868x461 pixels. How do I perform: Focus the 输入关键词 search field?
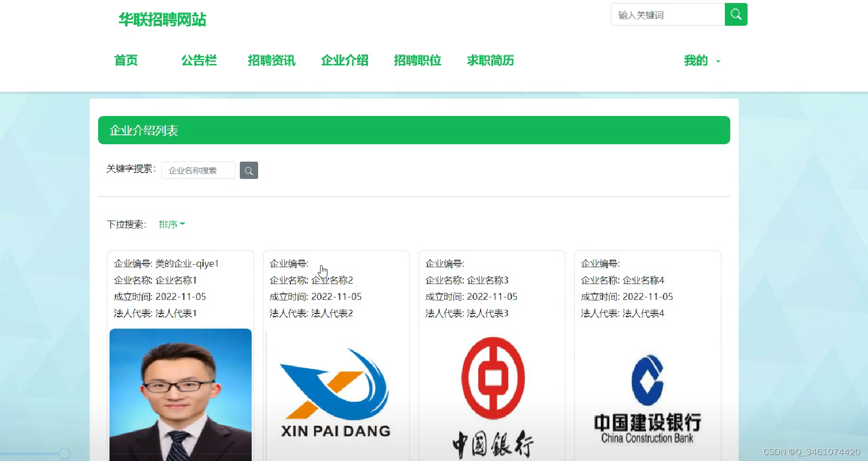click(x=668, y=15)
